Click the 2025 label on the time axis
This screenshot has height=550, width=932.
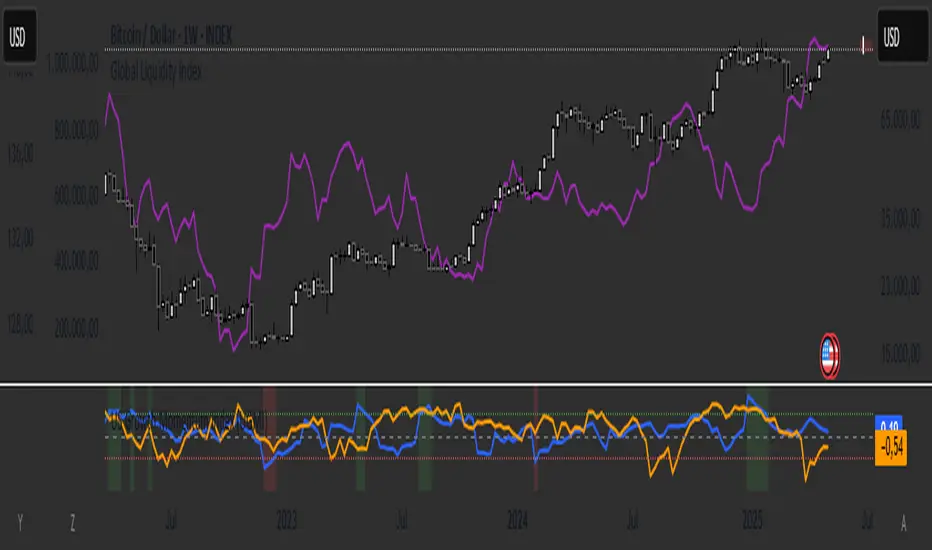click(x=752, y=521)
